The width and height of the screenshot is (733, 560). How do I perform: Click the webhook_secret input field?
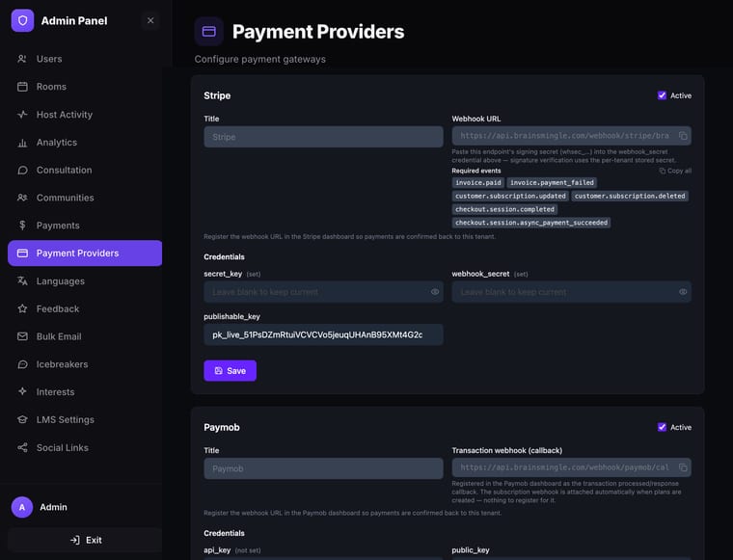pyautogui.click(x=571, y=292)
